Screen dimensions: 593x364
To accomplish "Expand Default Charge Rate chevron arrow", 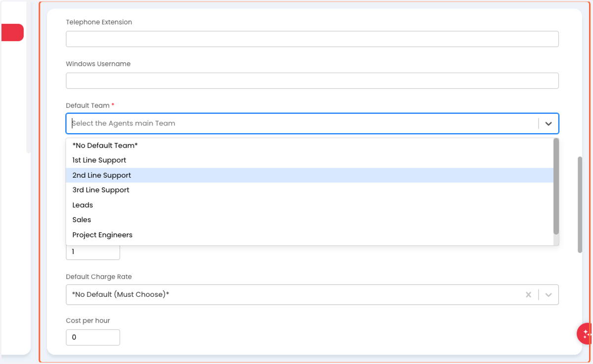I will [x=549, y=294].
